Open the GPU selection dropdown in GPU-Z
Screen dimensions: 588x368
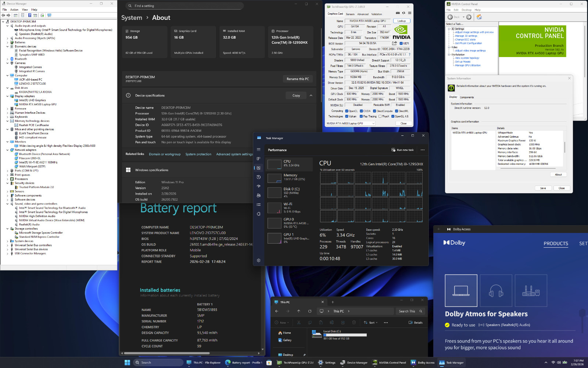351,123
